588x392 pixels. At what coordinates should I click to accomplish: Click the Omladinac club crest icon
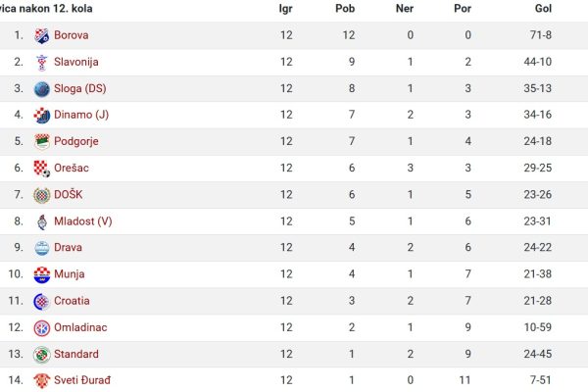pos(41,328)
